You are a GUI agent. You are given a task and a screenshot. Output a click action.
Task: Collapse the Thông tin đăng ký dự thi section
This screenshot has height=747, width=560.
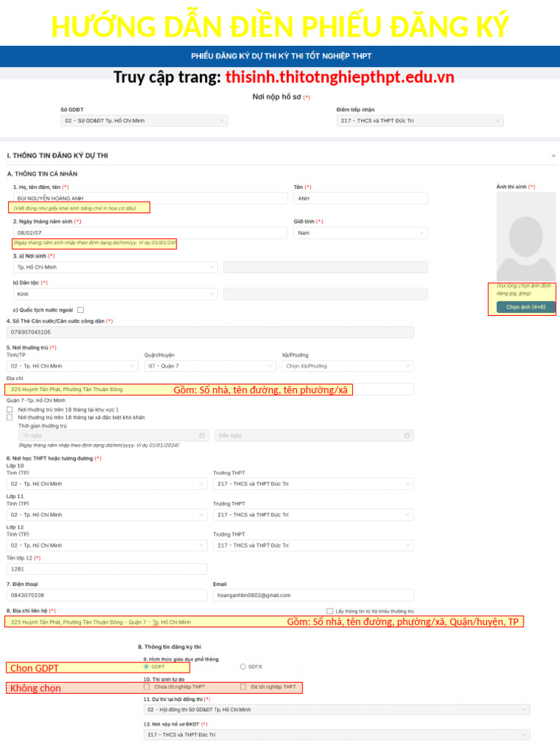pyautogui.click(x=553, y=156)
